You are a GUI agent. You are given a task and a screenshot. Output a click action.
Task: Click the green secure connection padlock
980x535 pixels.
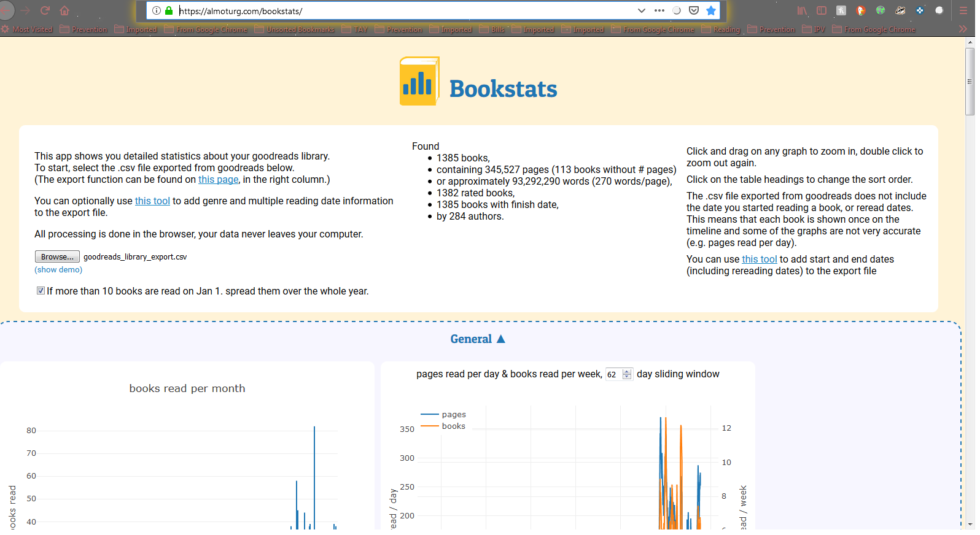(x=169, y=10)
